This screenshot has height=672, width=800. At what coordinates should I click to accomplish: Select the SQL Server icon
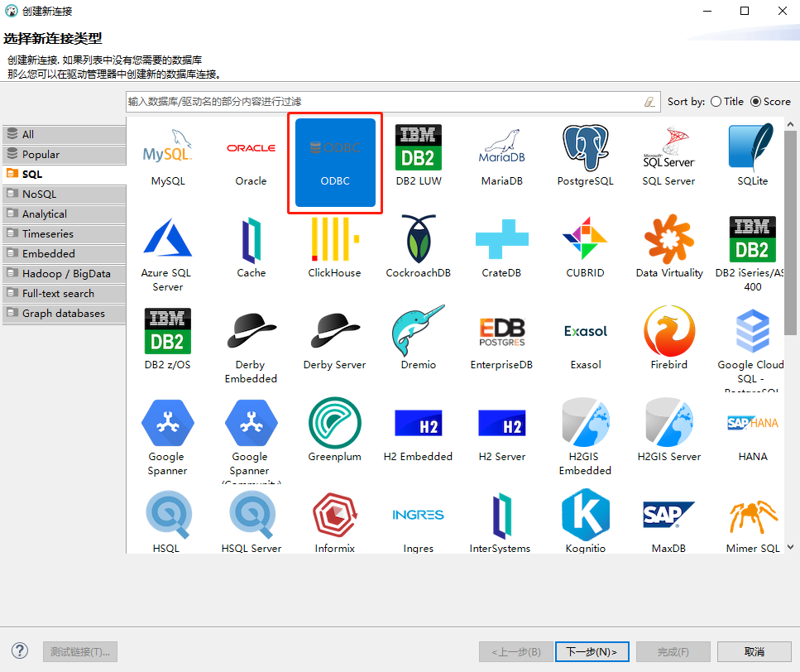pos(669,148)
